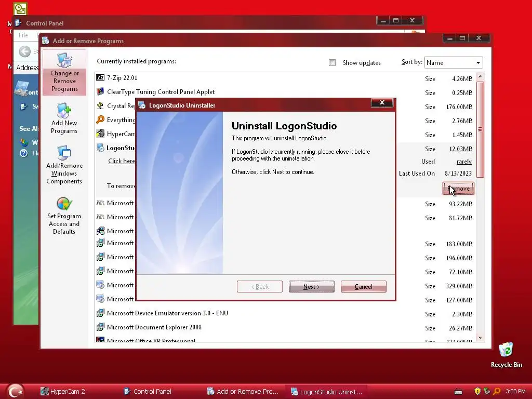The image size is (532, 399).
Task: Click the 93.22MB size value
Action: [461, 204]
